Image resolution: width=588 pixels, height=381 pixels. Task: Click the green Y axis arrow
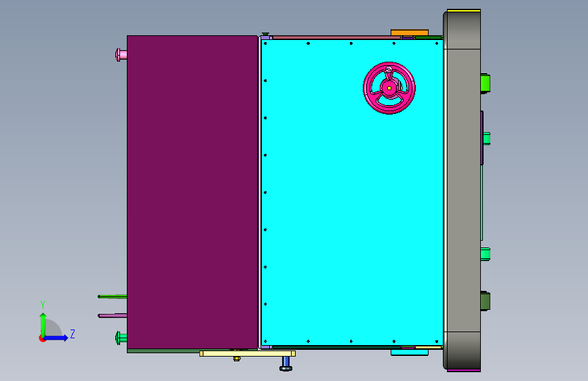(43, 324)
